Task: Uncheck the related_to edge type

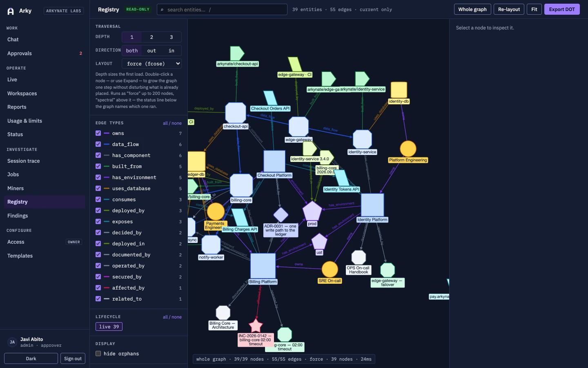Action: point(98,299)
